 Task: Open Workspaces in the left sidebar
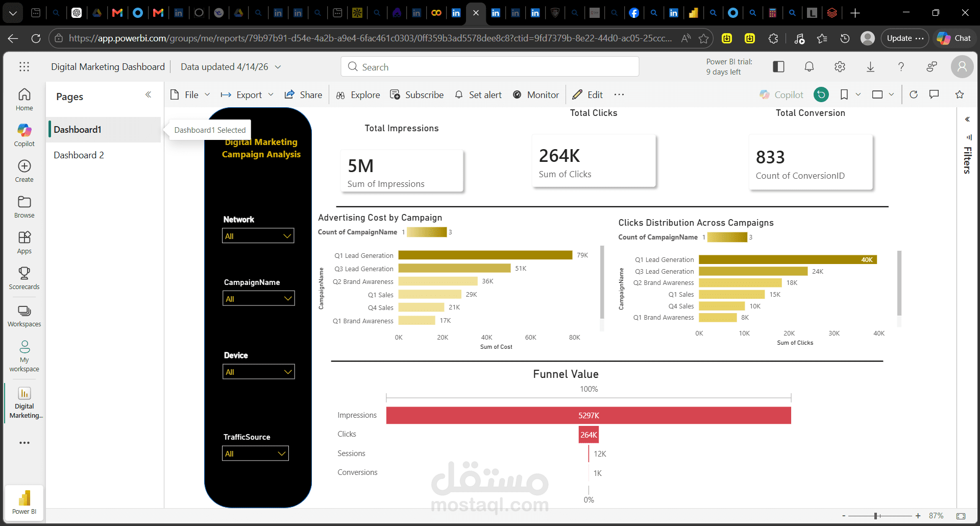(24, 317)
